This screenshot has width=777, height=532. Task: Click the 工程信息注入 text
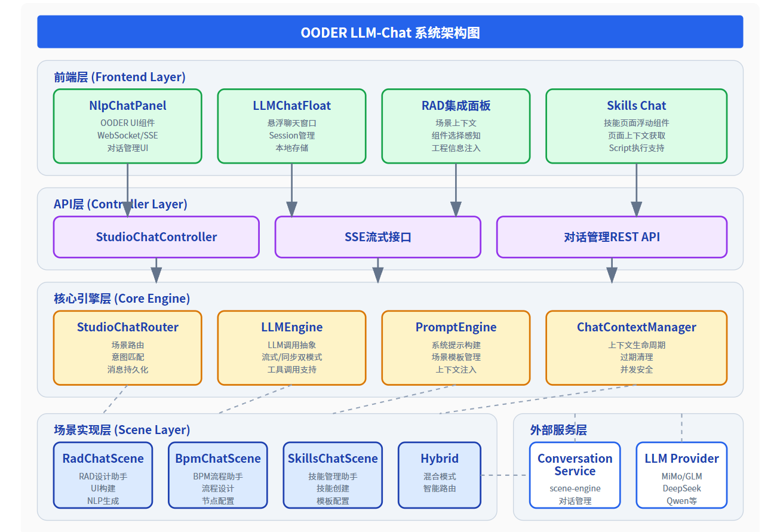click(x=456, y=147)
